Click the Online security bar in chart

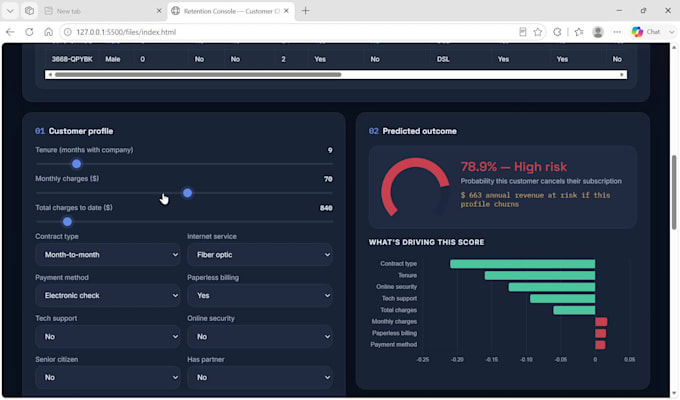click(552, 287)
